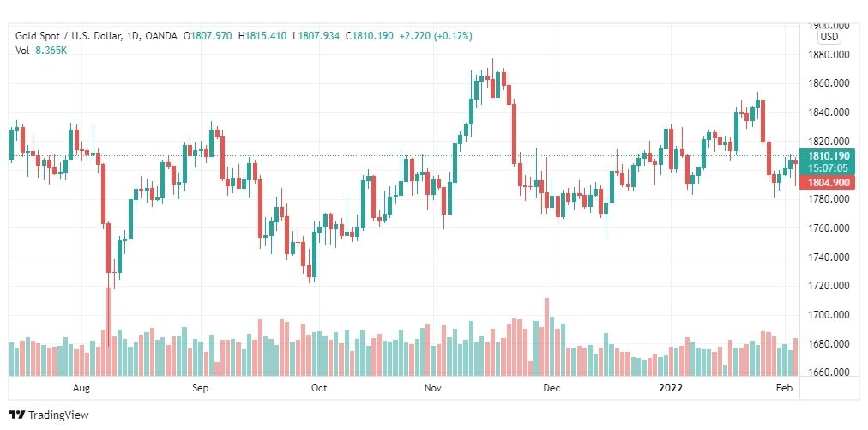Select the 2022 label on time axis
Image resolution: width=868 pixels, height=430 pixels.
point(671,388)
